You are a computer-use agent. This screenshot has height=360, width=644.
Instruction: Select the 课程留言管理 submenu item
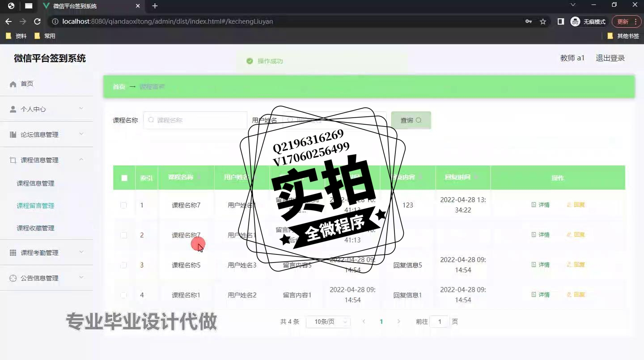(35, 205)
